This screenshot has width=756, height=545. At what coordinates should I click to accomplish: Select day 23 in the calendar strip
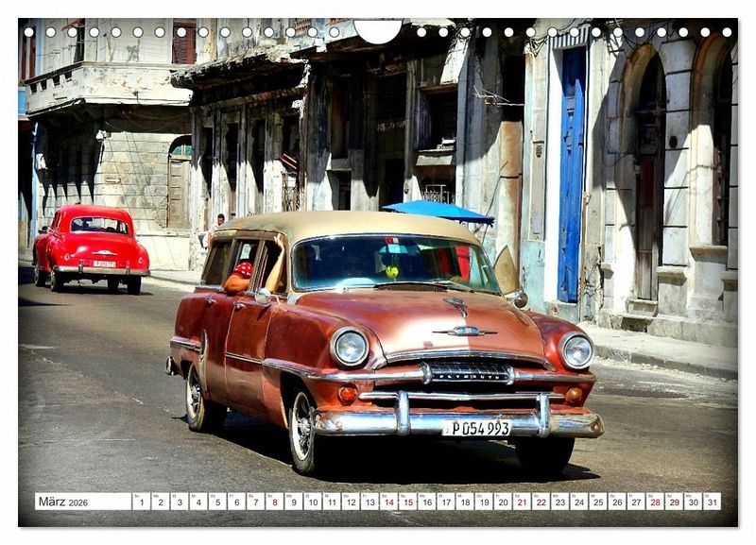[560, 502]
